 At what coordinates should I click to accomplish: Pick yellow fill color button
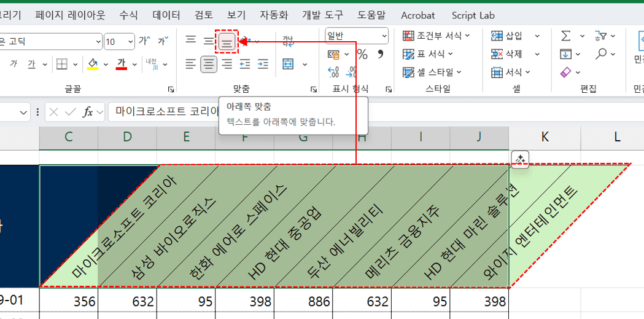coord(93,64)
